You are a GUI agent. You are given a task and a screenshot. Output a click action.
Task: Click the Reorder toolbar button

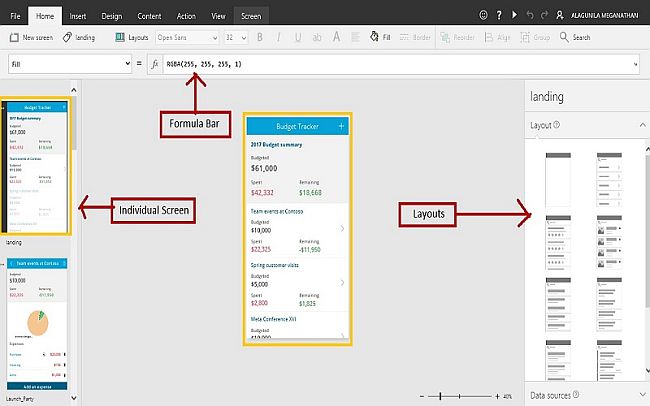457,38
